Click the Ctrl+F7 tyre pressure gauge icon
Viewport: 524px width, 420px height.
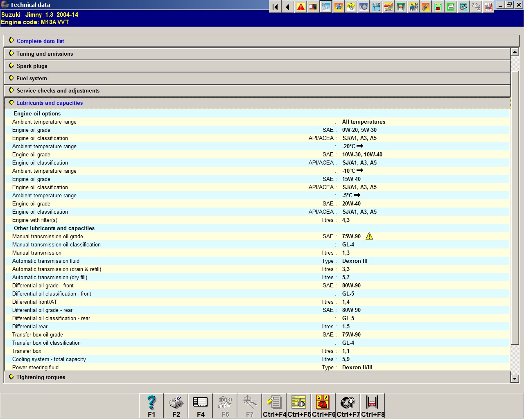(348, 403)
